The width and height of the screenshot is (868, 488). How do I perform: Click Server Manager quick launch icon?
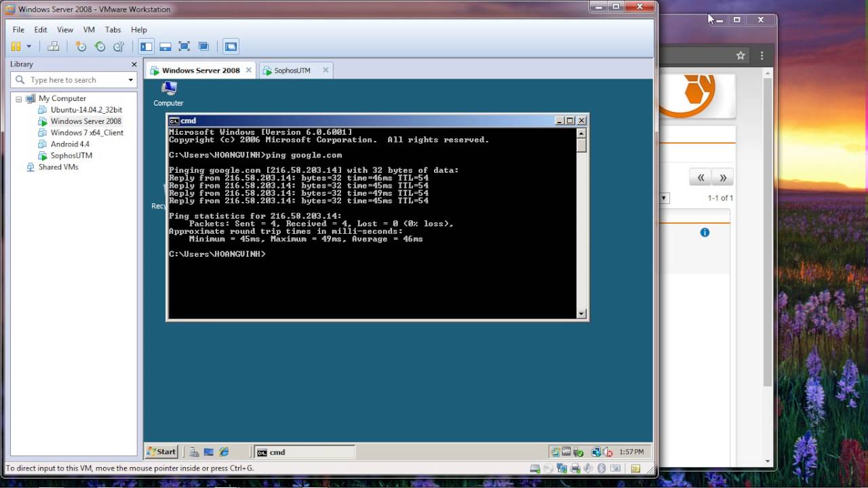195,452
